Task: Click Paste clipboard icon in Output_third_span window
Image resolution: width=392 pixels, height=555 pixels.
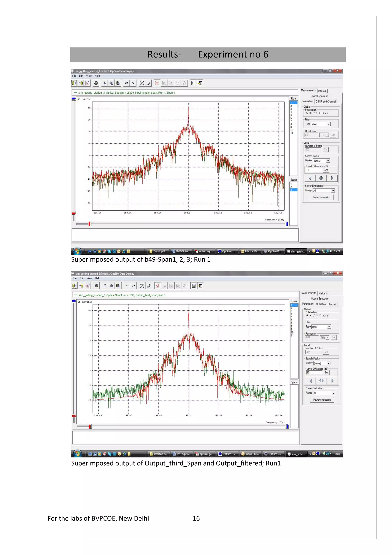Action: tap(118, 286)
